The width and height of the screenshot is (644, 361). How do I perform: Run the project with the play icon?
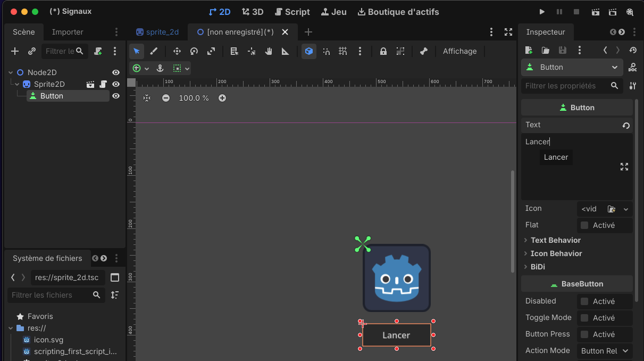tap(542, 12)
